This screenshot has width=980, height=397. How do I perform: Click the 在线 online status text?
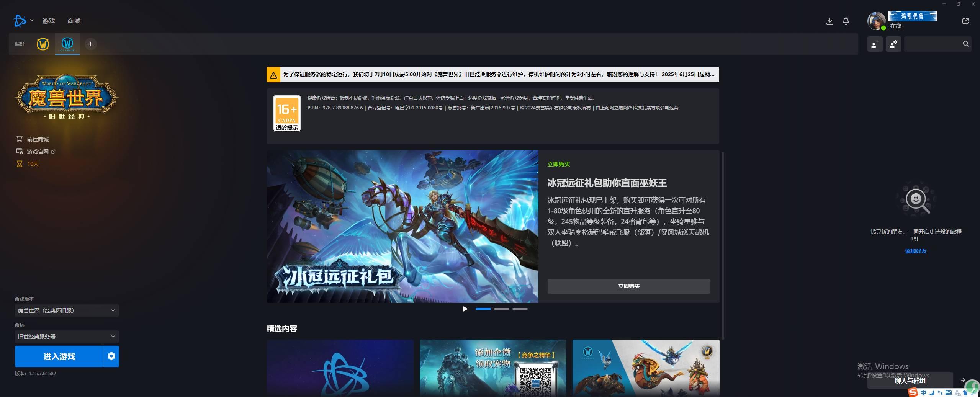[896, 26]
